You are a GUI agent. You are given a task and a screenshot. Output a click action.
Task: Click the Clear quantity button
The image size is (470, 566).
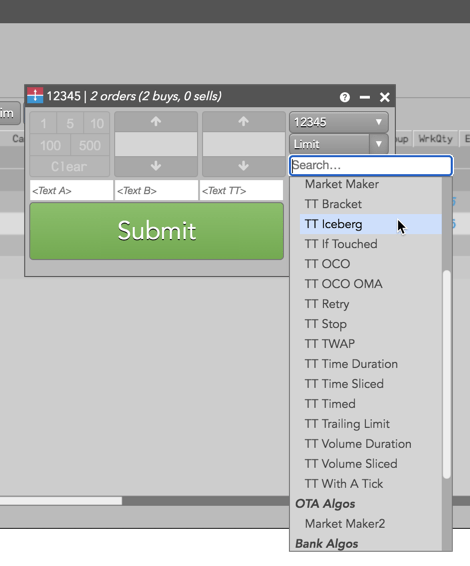click(69, 166)
